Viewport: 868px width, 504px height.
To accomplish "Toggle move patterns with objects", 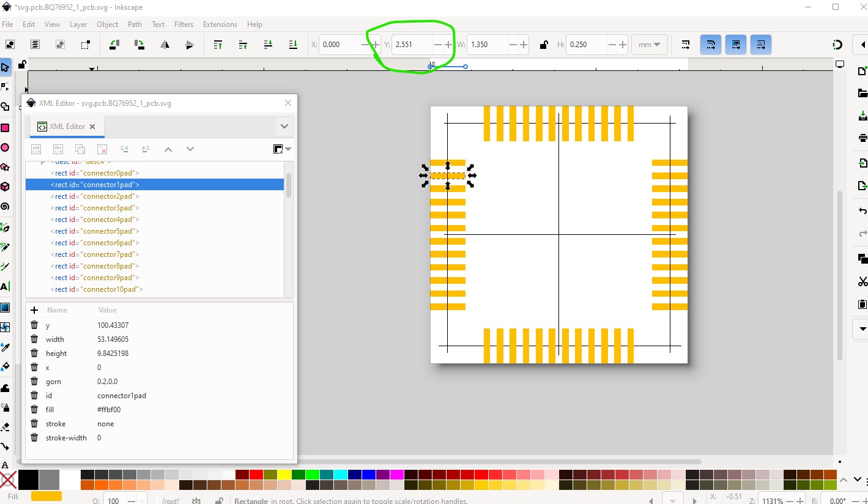I will pos(761,45).
